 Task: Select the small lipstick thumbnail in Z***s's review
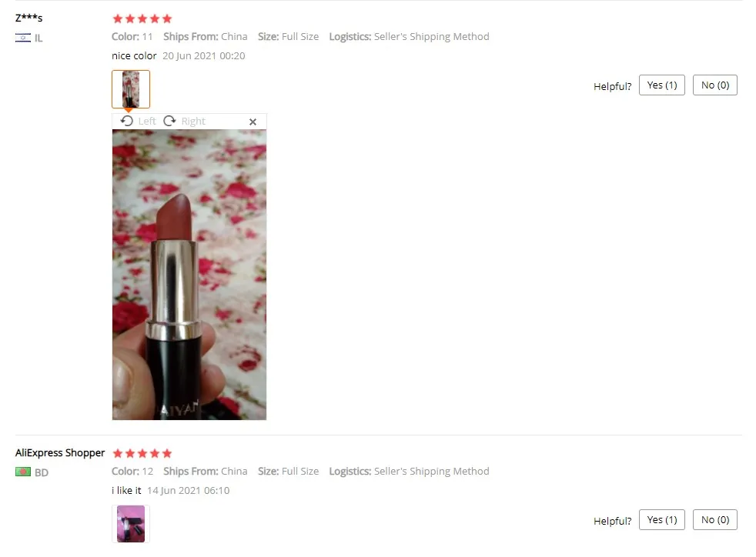click(131, 89)
